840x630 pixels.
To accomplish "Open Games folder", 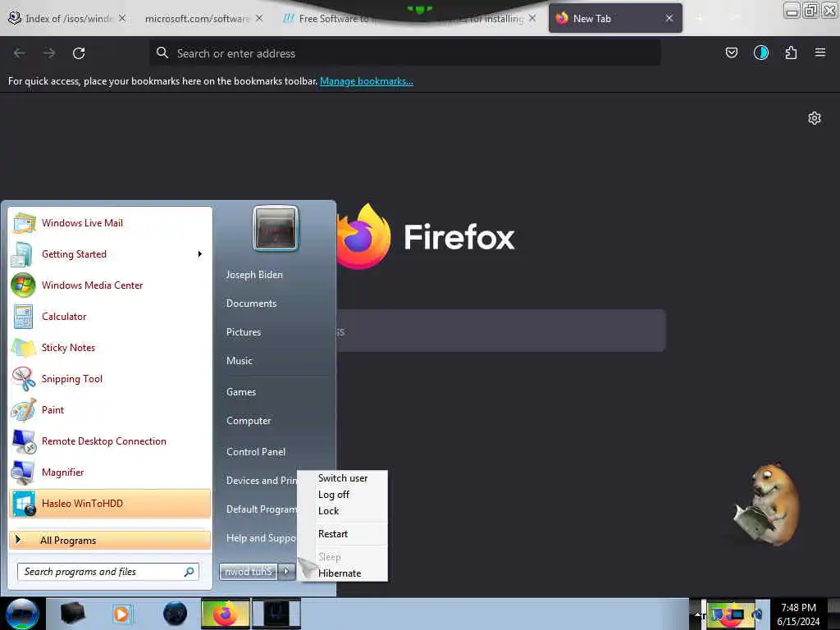I will click(241, 392).
